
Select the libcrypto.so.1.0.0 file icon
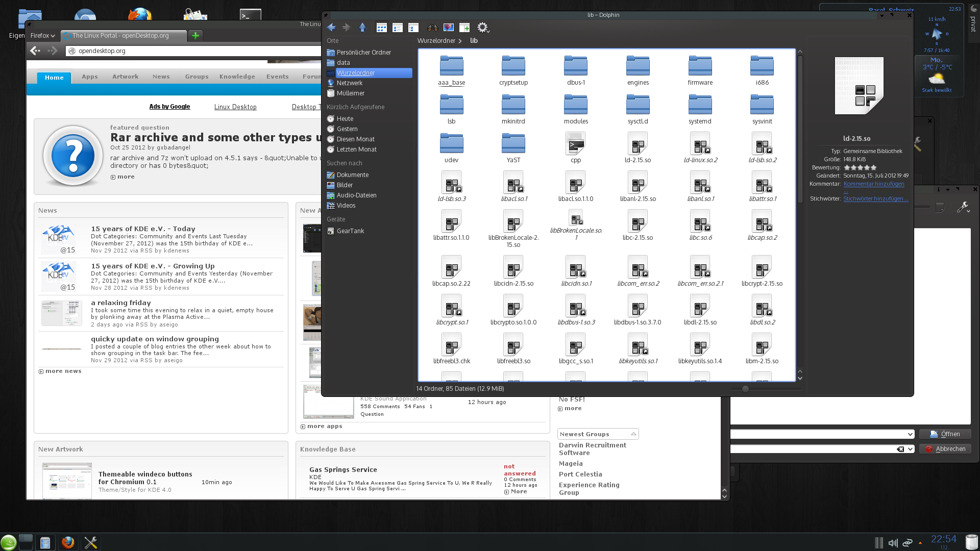(513, 306)
